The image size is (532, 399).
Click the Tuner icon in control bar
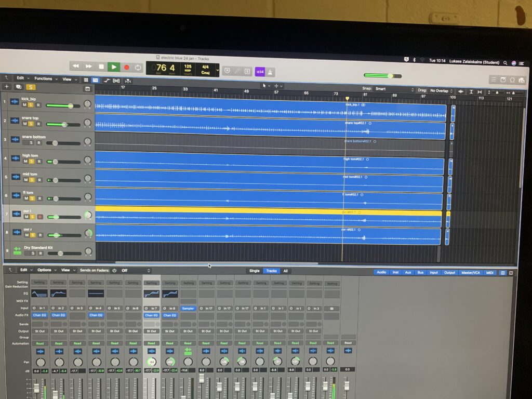coord(237,71)
